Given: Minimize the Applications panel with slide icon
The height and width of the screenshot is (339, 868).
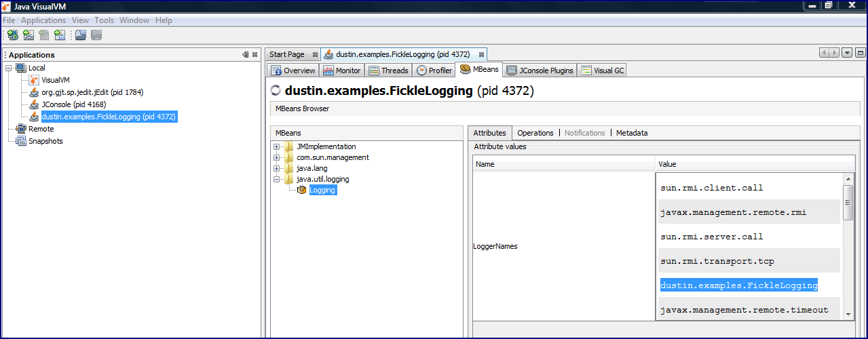Looking at the screenshot, I should pos(246,55).
